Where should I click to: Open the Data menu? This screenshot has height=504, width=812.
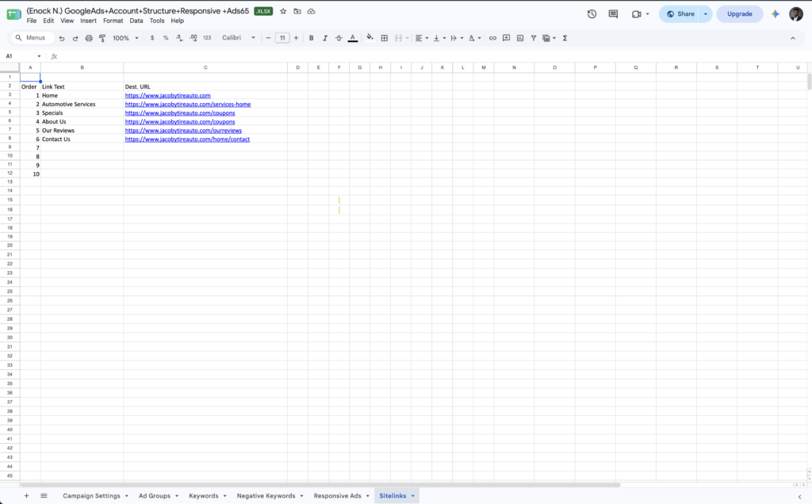[x=136, y=21]
